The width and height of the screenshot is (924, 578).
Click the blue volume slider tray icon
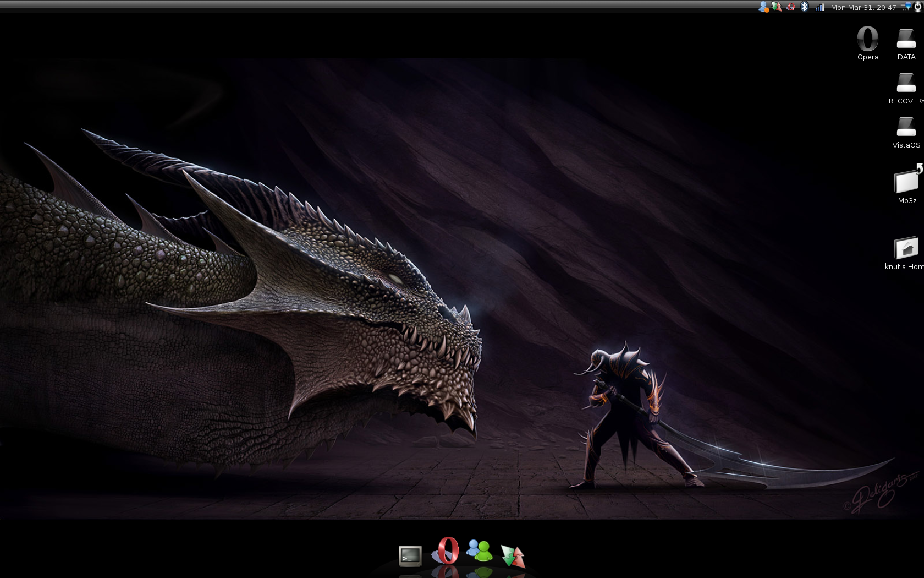click(x=907, y=6)
